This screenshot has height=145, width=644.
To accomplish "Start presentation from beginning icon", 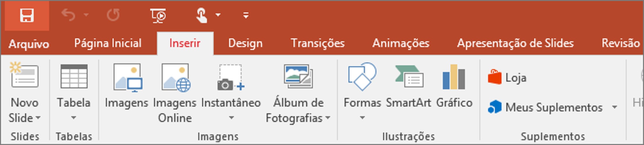I will point(158,16).
